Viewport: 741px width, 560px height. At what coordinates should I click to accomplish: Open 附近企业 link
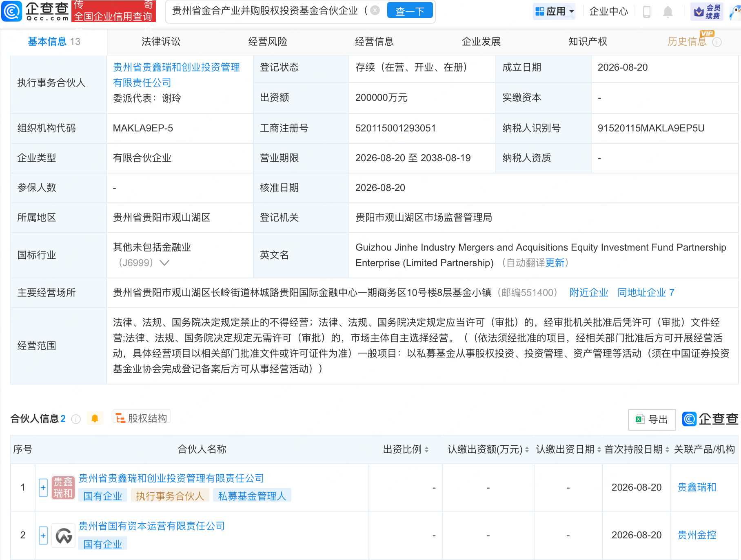tap(589, 293)
